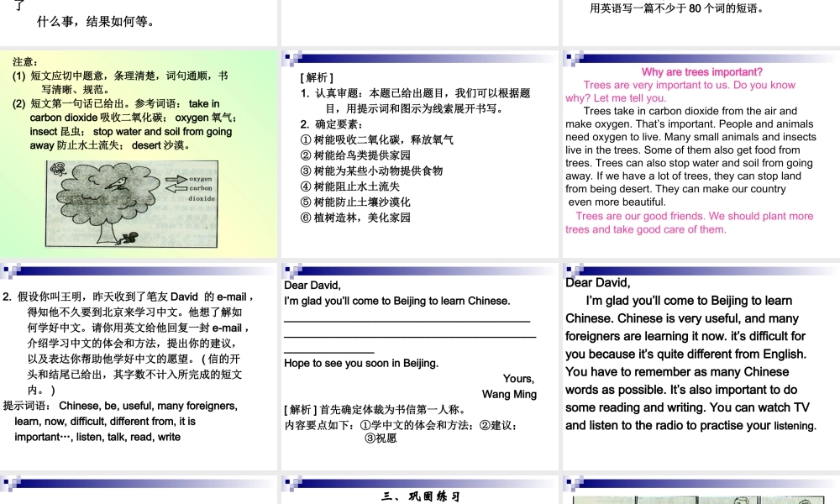
Task: Click the '提示词语:' hint line with Chinese, be, useful
Action: pos(120,406)
